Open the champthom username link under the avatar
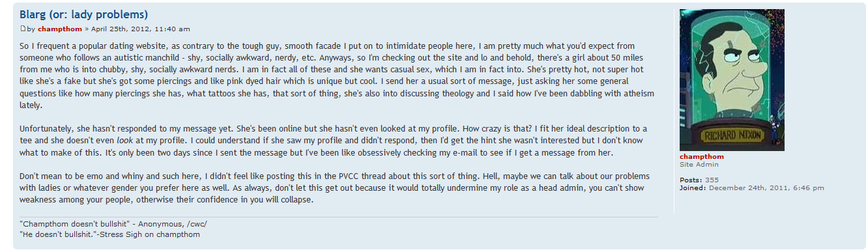 coord(701,157)
